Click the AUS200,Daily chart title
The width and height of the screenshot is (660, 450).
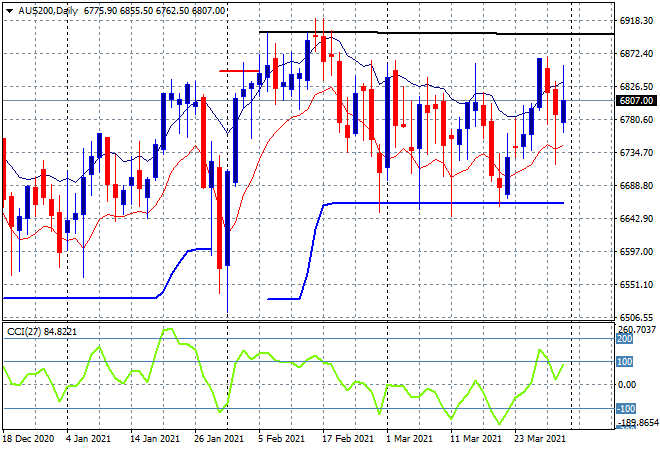coord(48,11)
